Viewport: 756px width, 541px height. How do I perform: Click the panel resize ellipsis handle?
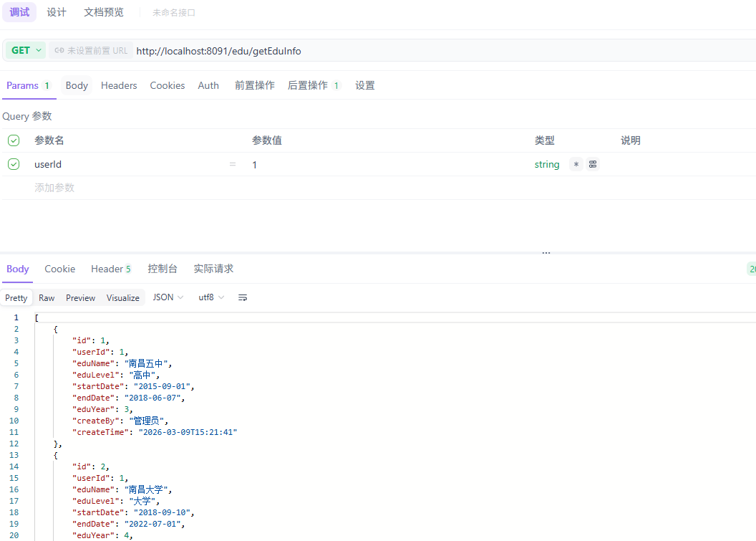(546, 253)
